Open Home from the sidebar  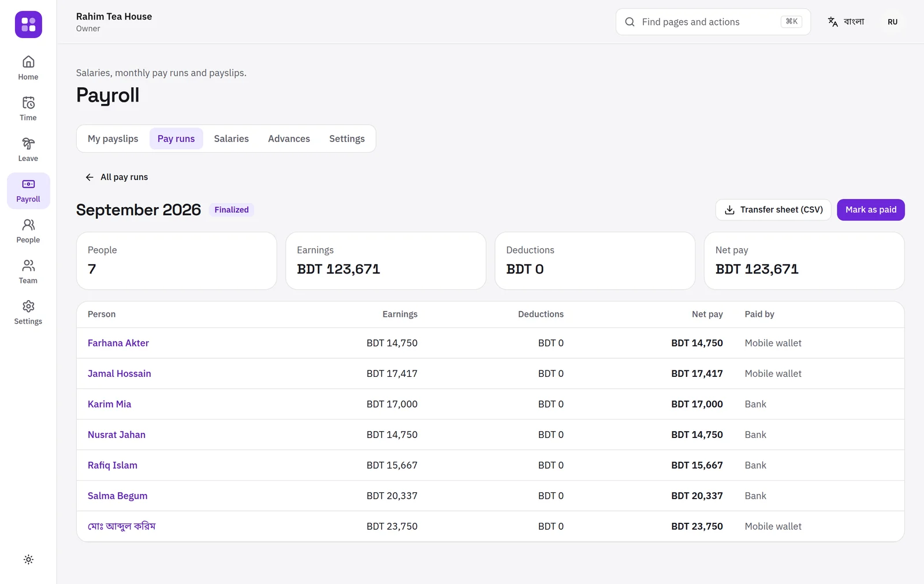pyautogui.click(x=28, y=68)
